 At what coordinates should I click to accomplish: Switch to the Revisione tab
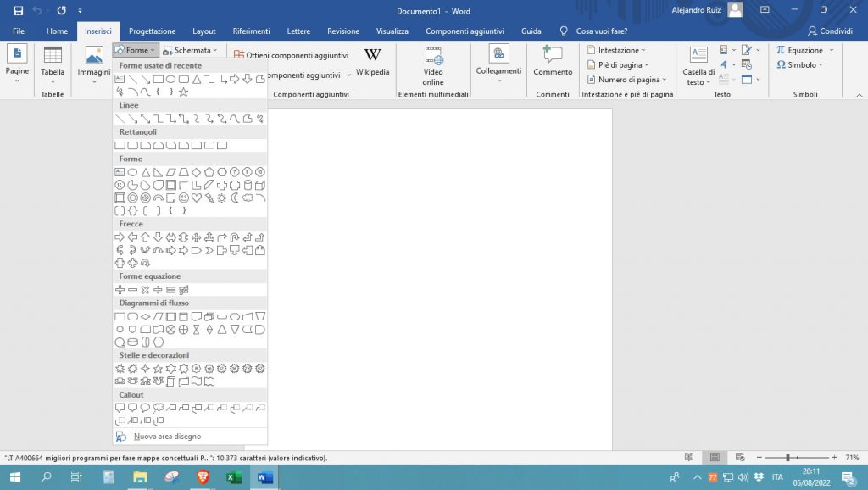[x=343, y=31]
